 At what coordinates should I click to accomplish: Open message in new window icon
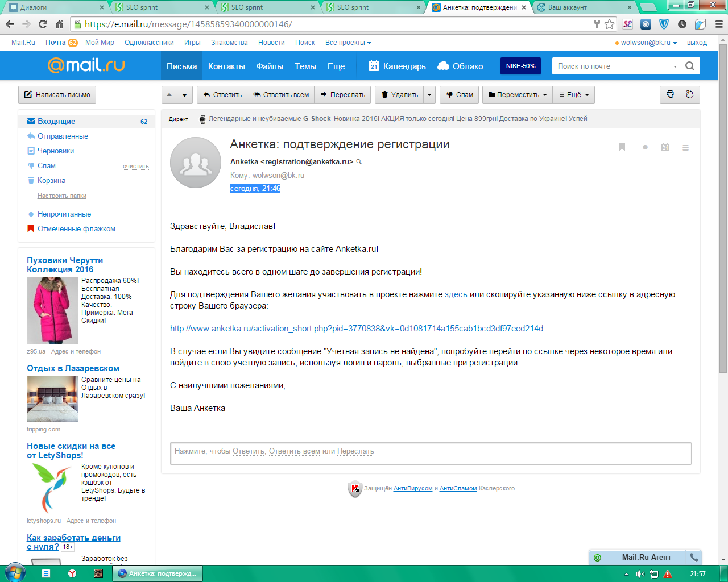pyautogui.click(x=690, y=94)
